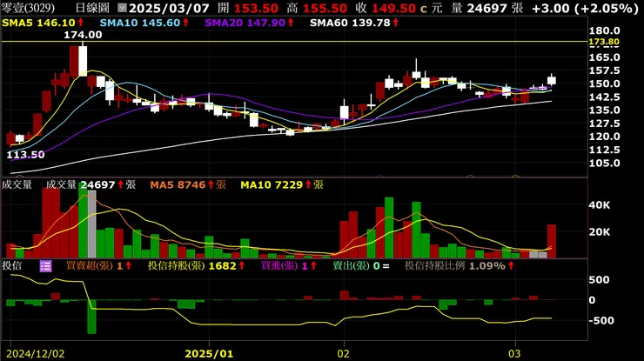Click the 500 axis label in 投信 pane
Image resolution: width=644 pixels, height=361 pixels.
coord(599,280)
